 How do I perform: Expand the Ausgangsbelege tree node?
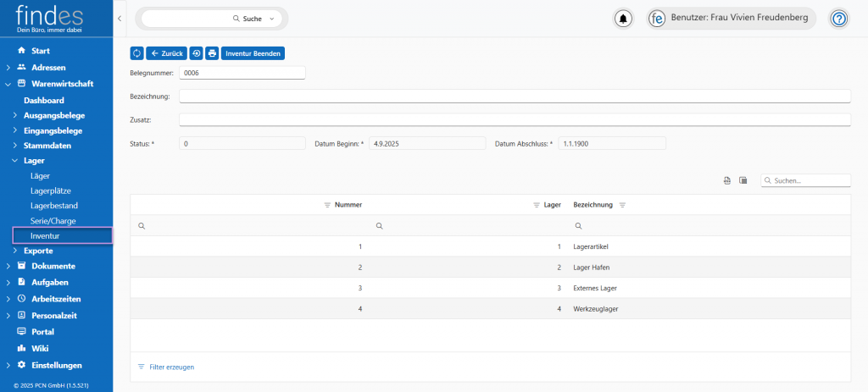[14, 115]
